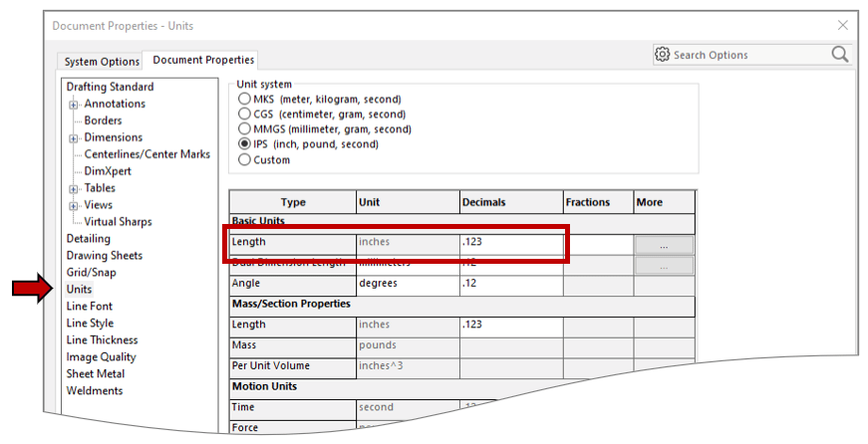Viewport: 868px width, 444px height.
Task: Expand the Dimensions tree node
Action: click(74, 138)
